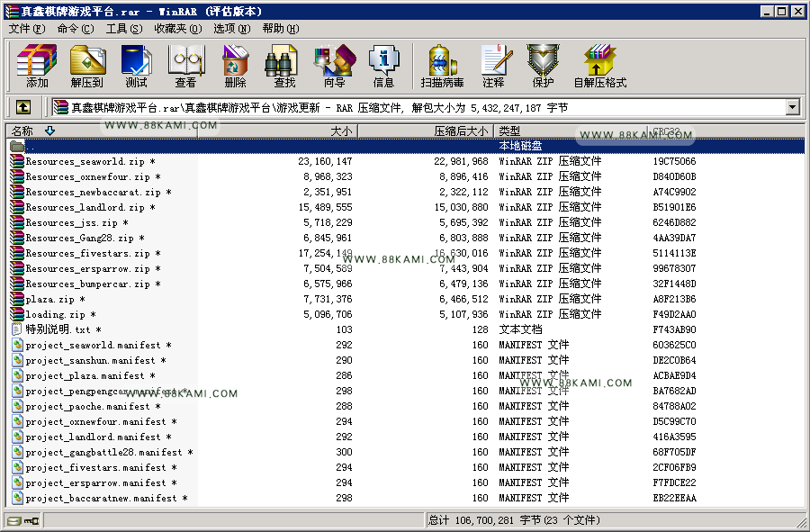Click the WinRAR title bar app icon

(12, 12)
